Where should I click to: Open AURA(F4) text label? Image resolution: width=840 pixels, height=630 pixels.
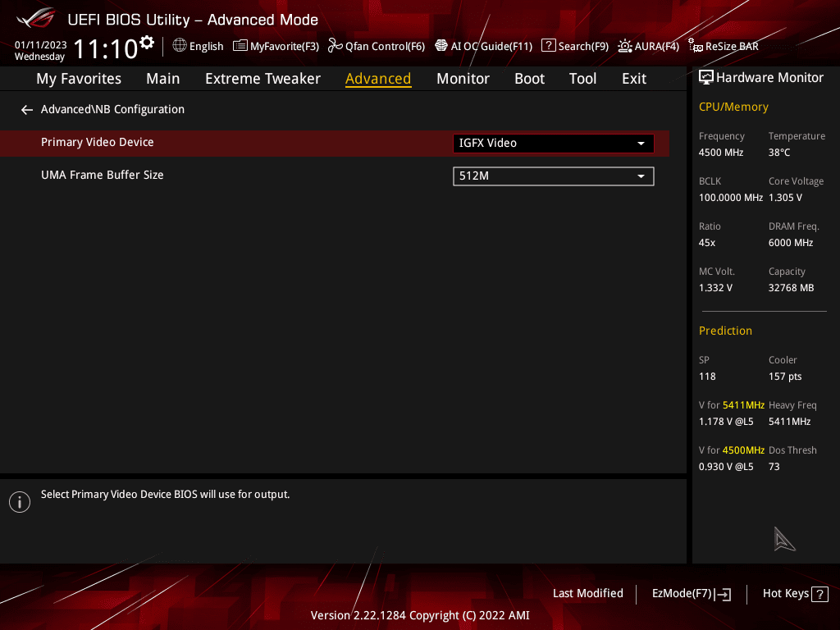657,47
